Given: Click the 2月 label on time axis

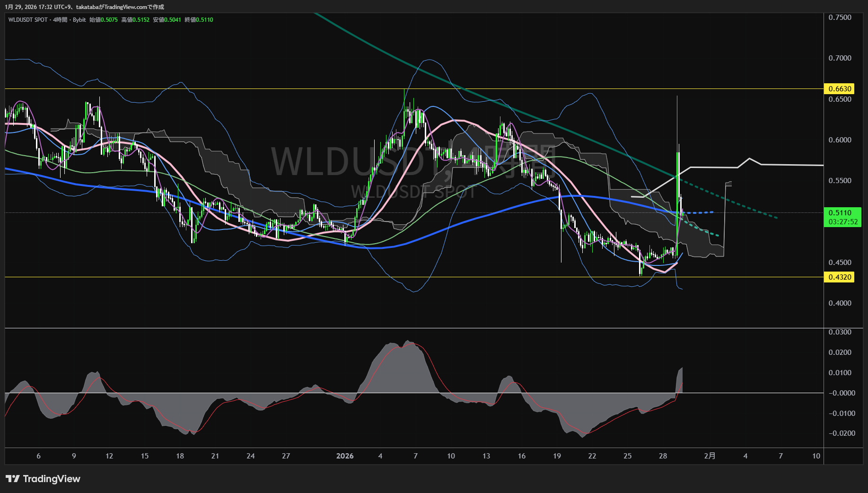Looking at the screenshot, I should coord(710,456).
